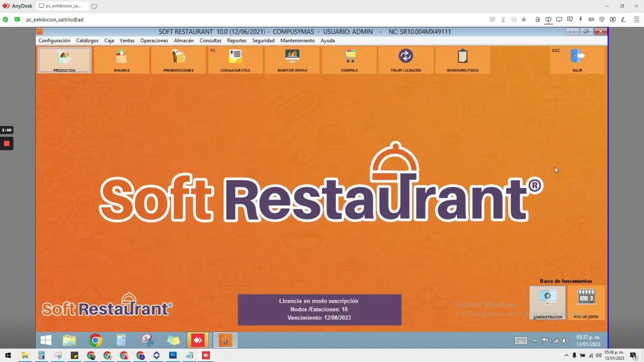Expand local system tray hidden icons

[x=567, y=355]
